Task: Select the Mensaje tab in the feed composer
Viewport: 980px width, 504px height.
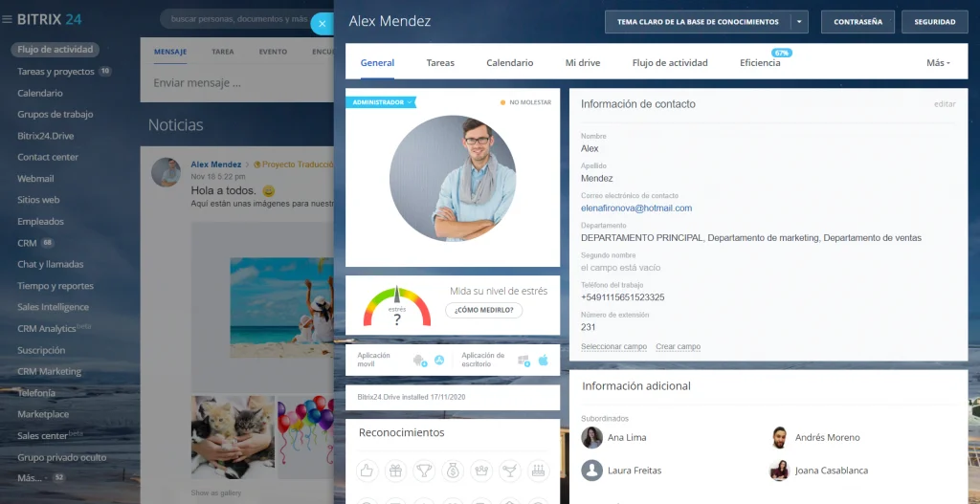Action: (x=170, y=52)
